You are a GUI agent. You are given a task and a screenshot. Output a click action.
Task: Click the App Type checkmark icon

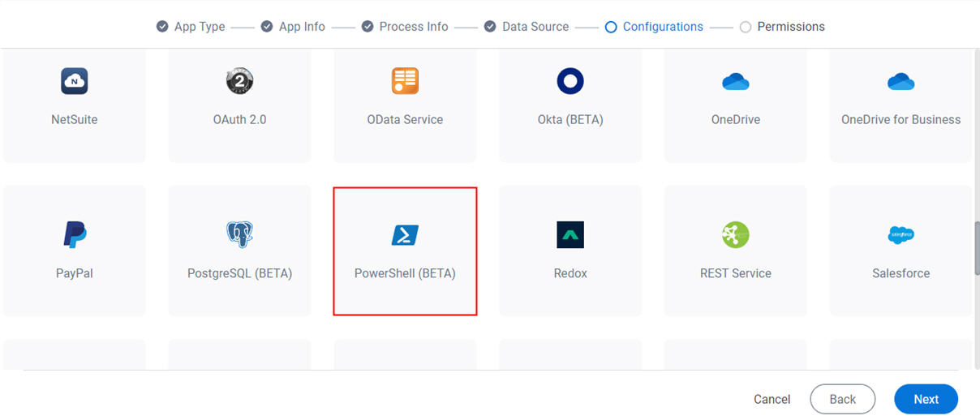pos(162,27)
